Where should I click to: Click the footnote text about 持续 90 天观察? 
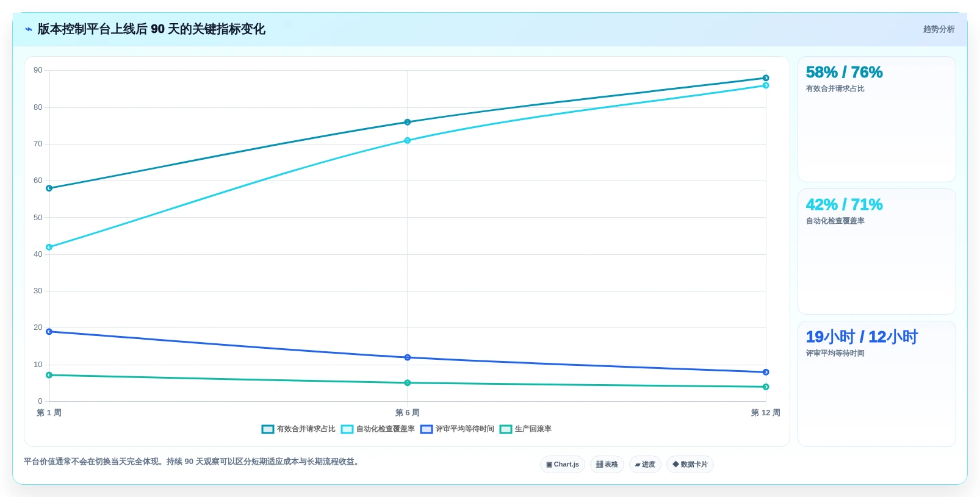[x=193, y=462]
